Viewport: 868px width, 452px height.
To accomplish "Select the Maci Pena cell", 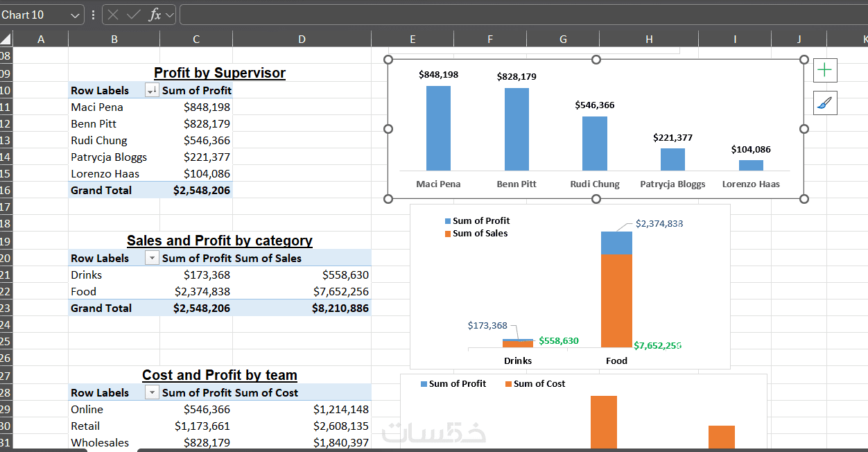I will pyautogui.click(x=114, y=107).
